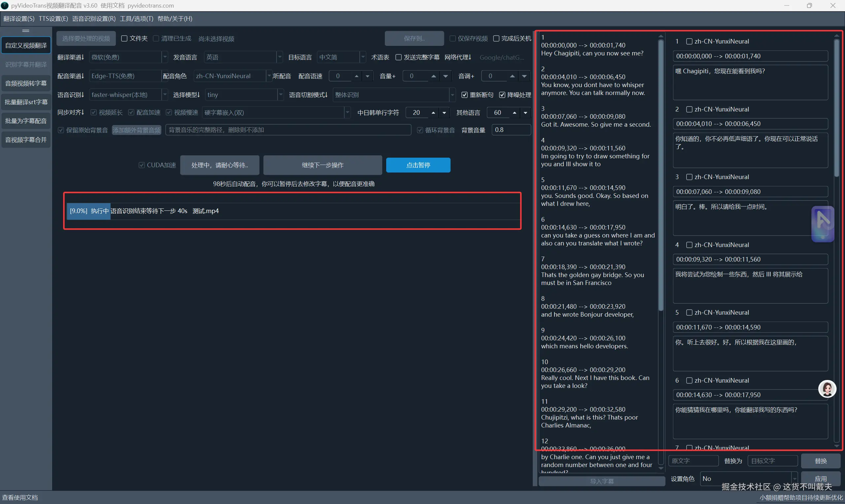The height and width of the screenshot is (504, 845).
Task: Switch to 批量翻译srt字幕 sidebar tab
Action: (x=26, y=102)
